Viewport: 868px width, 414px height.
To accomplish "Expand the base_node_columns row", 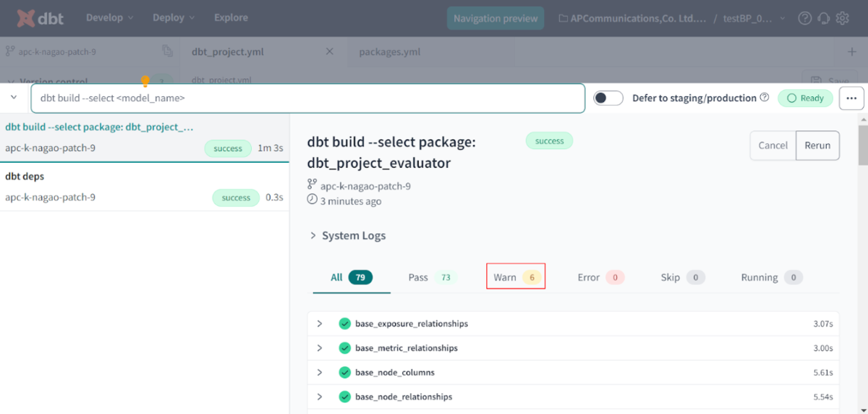I will coord(320,373).
